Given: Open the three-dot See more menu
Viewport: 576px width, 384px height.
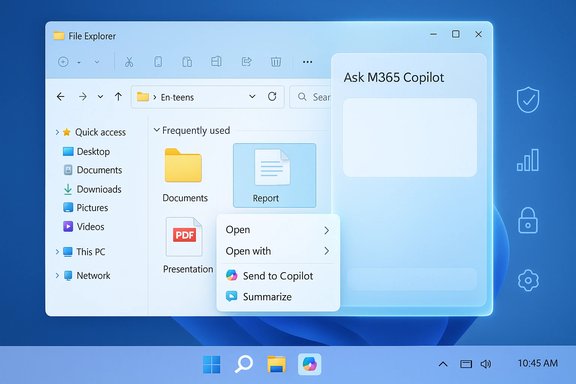Looking at the screenshot, I should pyautogui.click(x=307, y=62).
